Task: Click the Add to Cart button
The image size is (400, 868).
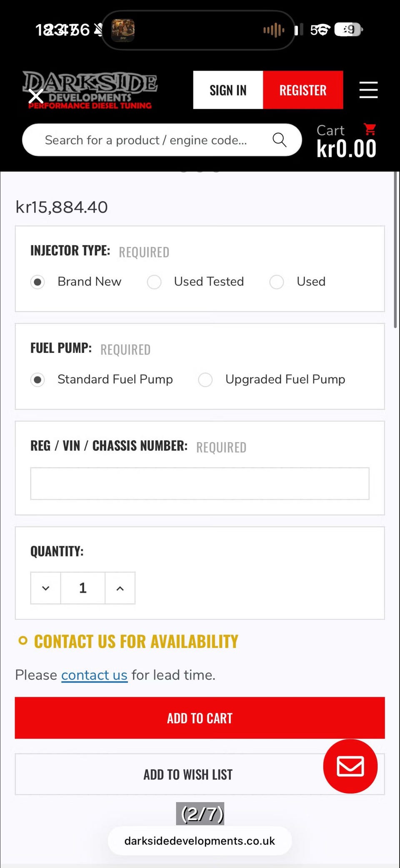Action: pyautogui.click(x=200, y=718)
